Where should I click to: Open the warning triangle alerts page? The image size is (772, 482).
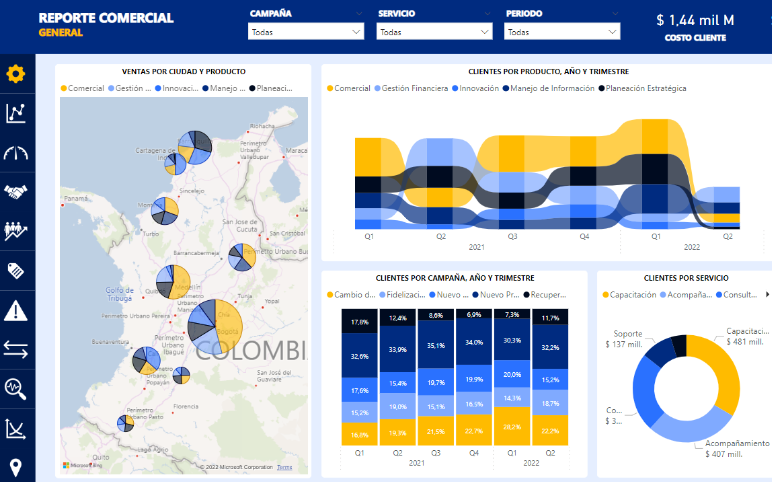(x=16, y=310)
